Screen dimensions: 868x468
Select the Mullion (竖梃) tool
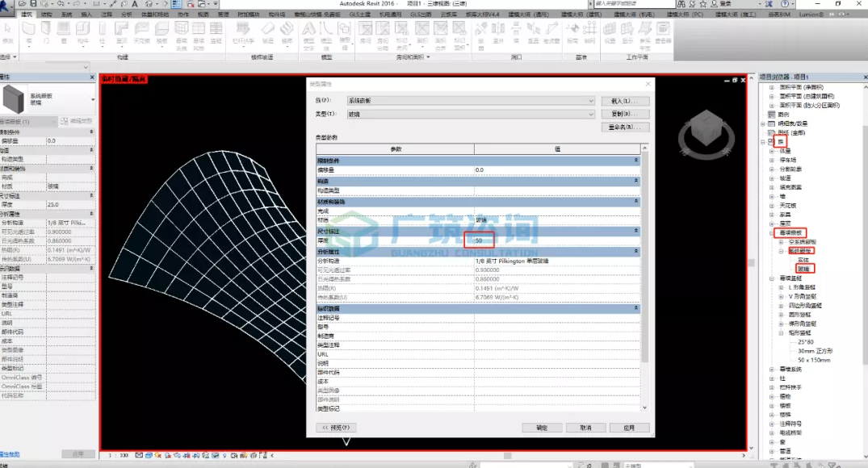(x=216, y=32)
